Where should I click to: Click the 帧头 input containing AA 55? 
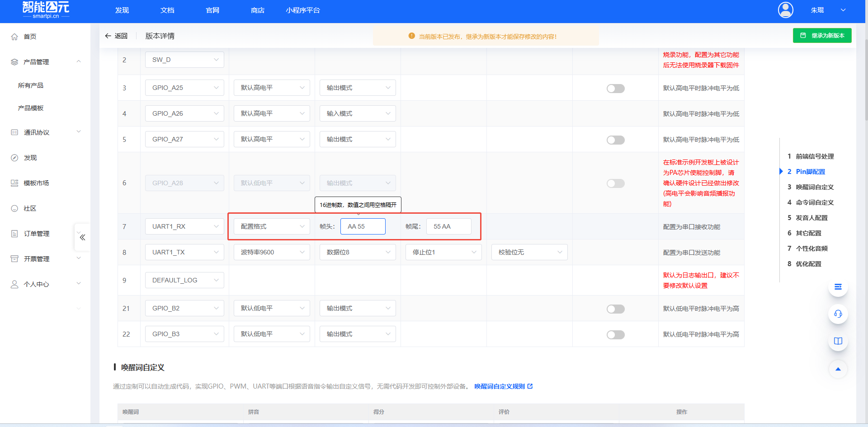click(363, 226)
